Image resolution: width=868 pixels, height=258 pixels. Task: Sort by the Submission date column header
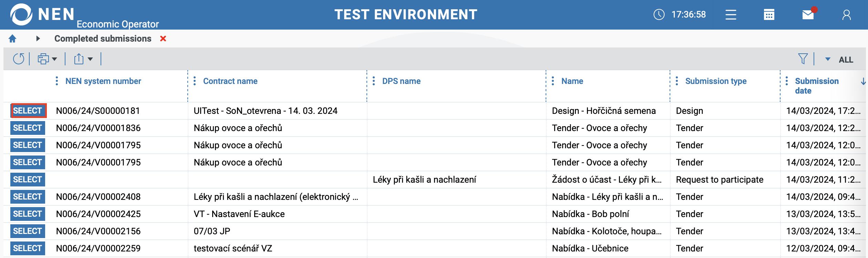click(816, 86)
